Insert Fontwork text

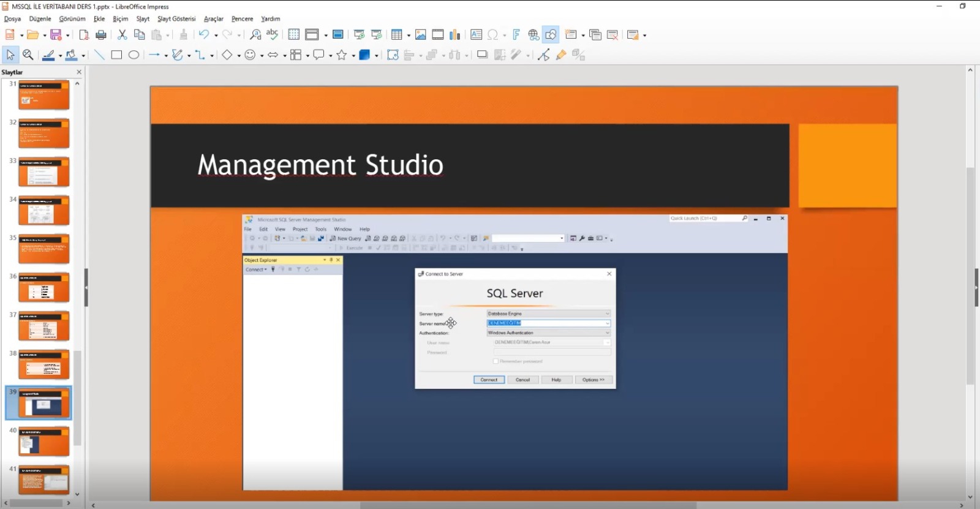click(x=516, y=35)
